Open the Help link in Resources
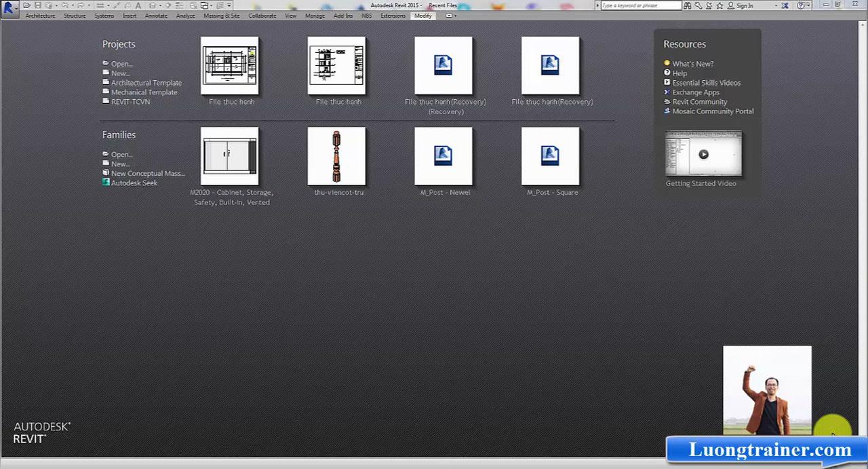The height and width of the screenshot is (469, 868). 679,73
